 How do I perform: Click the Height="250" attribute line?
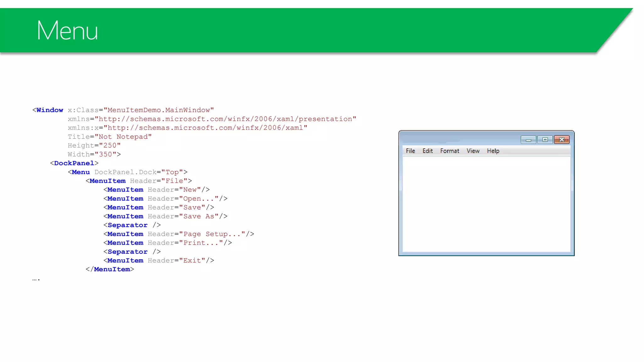point(94,145)
